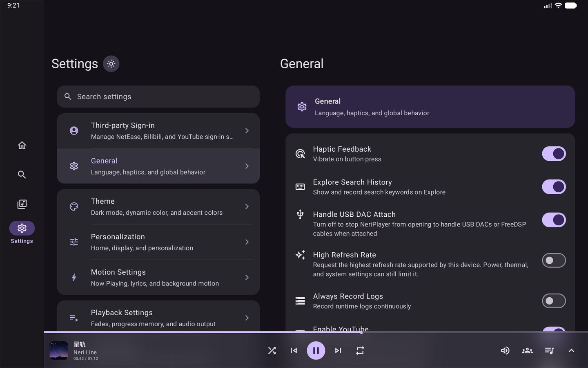Expand Personalization row chevron
This screenshot has width=588, height=368.
(247, 242)
